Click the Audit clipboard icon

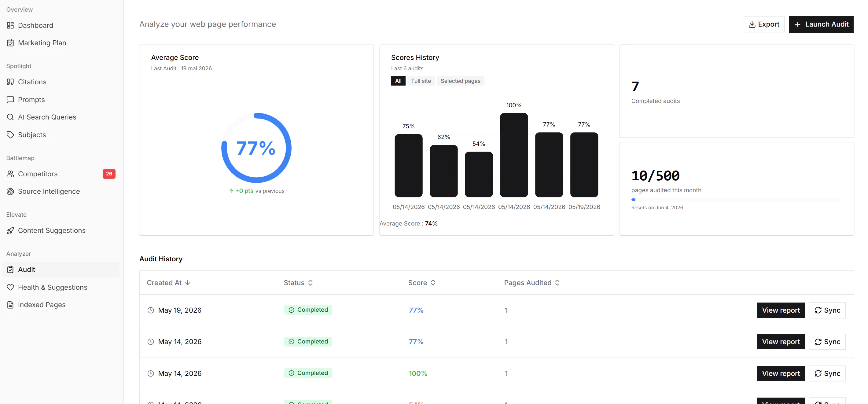[x=10, y=270]
